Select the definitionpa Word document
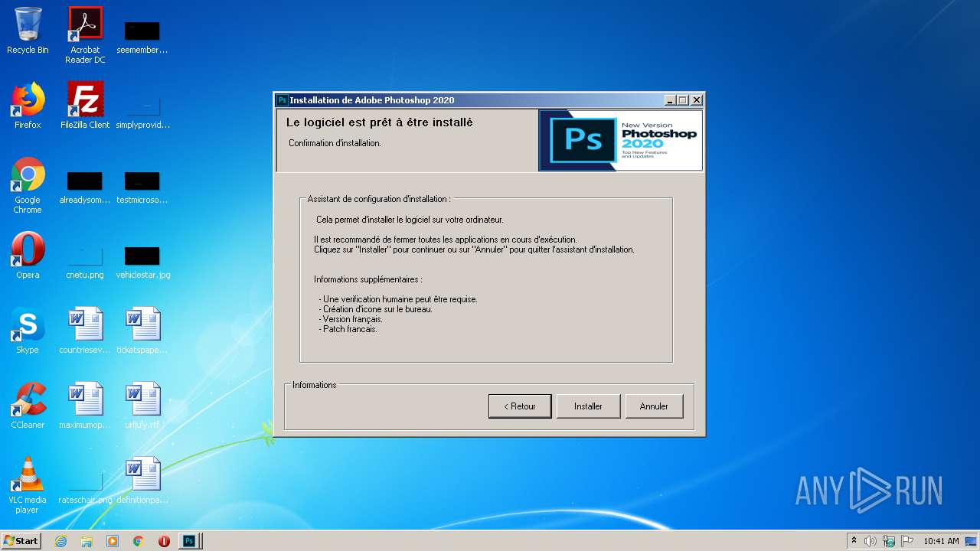This screenshot has height=551, width=980. (x=142, y=481)
